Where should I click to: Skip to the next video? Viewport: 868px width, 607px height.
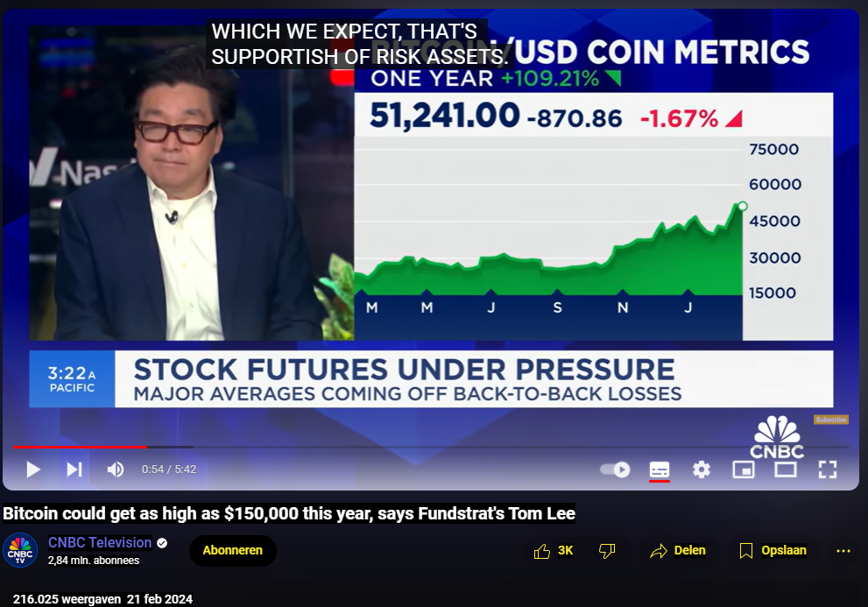pyautogui.click(x=74, y=469)
